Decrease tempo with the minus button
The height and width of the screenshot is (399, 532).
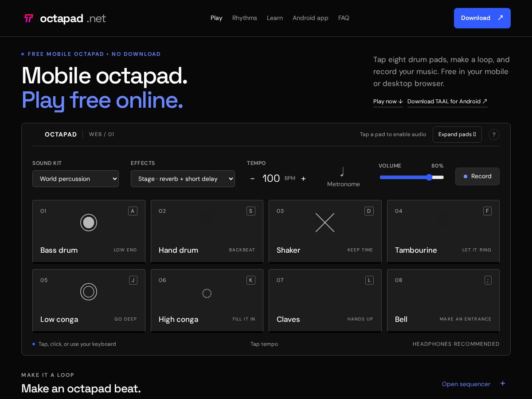click(x=252, y=178)
